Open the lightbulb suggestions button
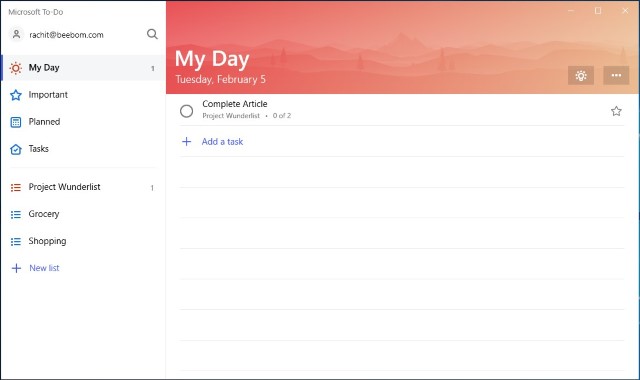Screen dimensions: 640x380 [580, 76]
